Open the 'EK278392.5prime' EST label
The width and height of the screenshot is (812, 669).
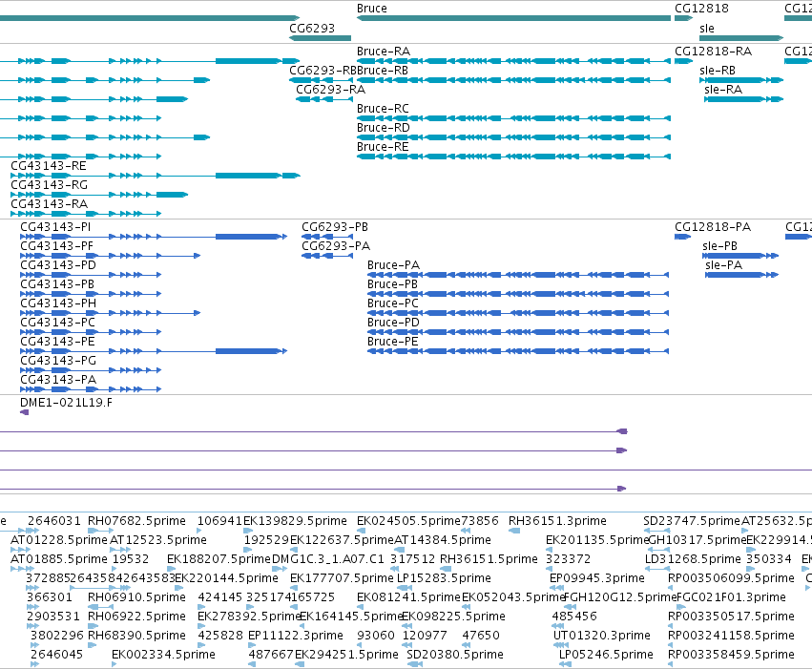249,617
